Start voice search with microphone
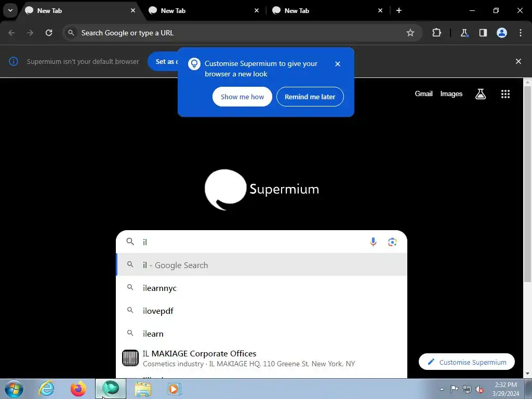Image resolution: width=532 pixels, height=399 pixels. click(373, 242)
